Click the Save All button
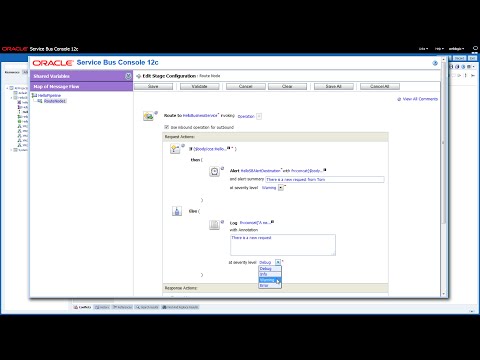 pyautogui.click(x=334, y=86)
